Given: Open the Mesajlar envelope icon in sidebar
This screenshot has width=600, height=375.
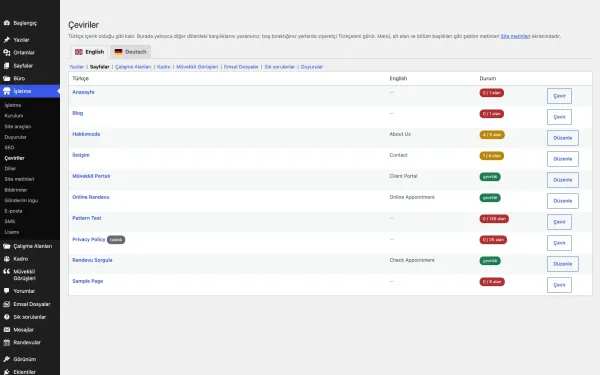Looking at the screenshot, I should coord(7,329).
